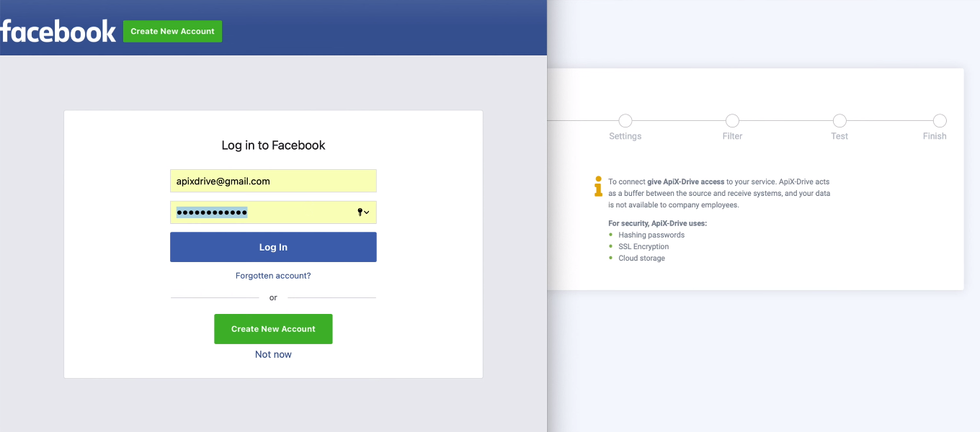
Task: Click the green Create New Account header button
Action: pos(172,31)
